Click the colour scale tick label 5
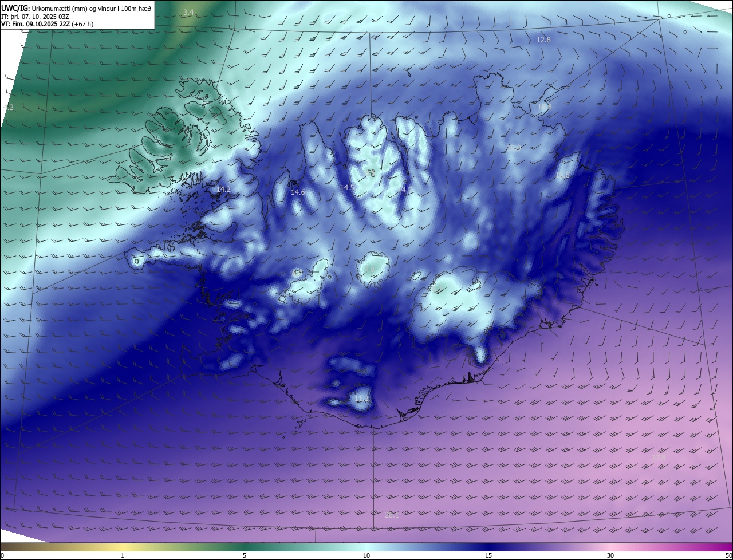This screenshot has width=733, height=560. click(245, 555)
